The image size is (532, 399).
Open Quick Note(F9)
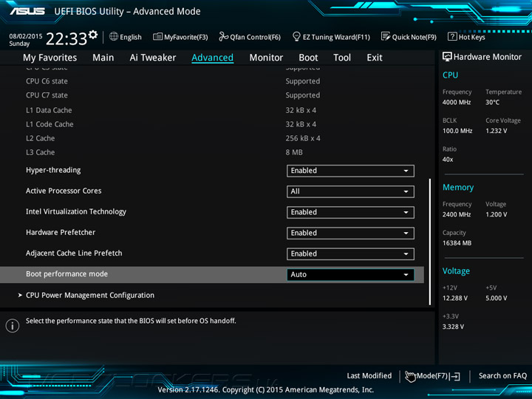click(409, 37)
